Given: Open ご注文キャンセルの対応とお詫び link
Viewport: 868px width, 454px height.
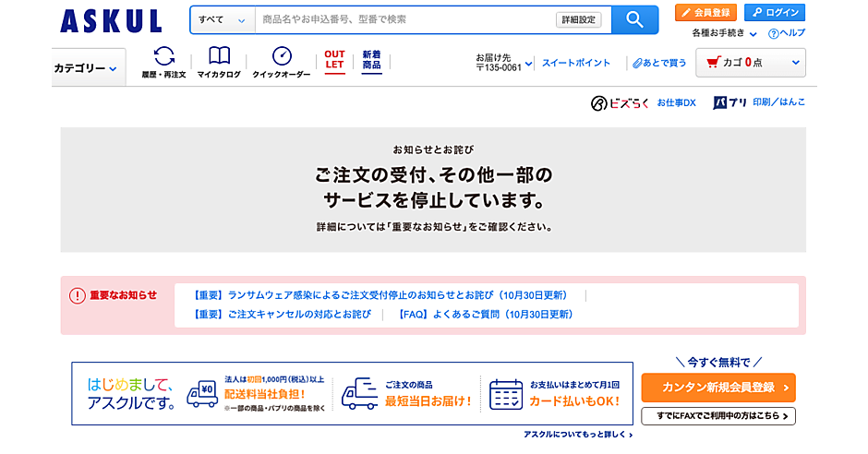Looking at the screenshot, I should point(281,314).
